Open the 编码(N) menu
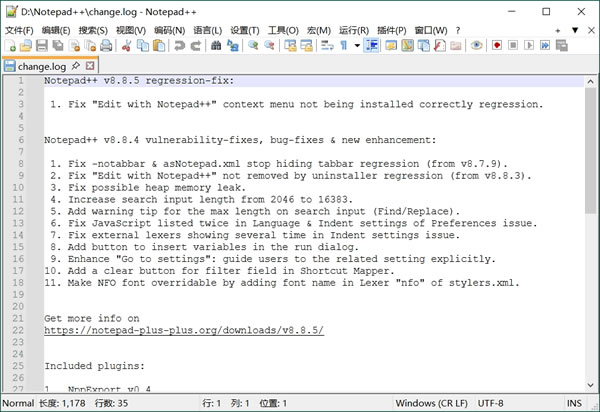600x412 pixels. click(x=170, y=30)
